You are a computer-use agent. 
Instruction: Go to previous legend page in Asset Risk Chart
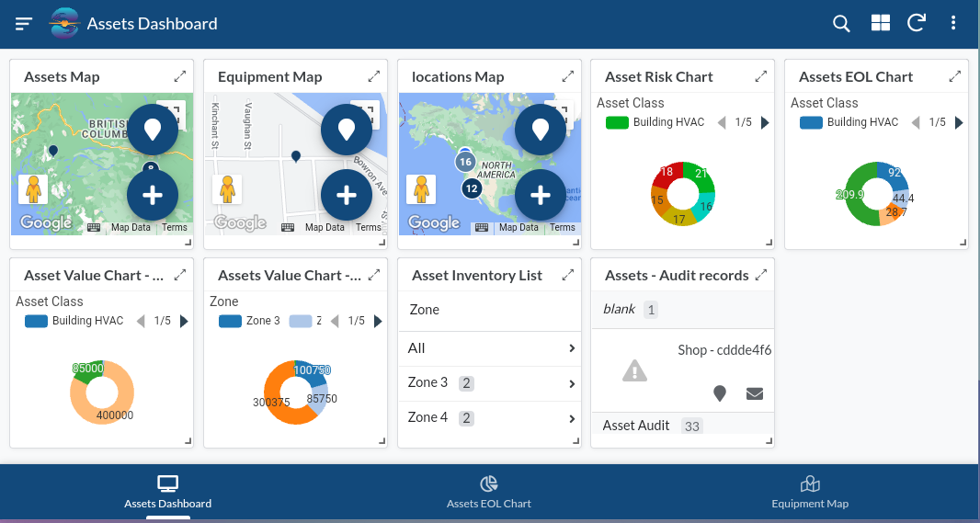coord(722,122)
